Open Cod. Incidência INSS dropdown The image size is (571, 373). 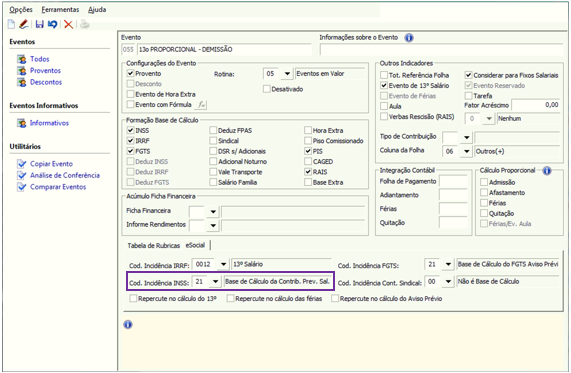[x=215, y=282]
